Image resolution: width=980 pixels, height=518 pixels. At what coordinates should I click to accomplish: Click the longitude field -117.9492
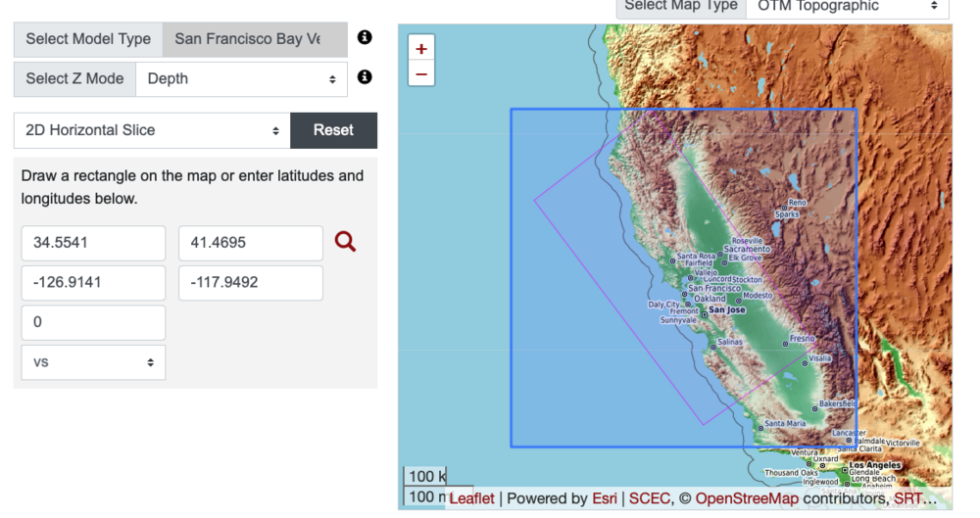point(250,283)
